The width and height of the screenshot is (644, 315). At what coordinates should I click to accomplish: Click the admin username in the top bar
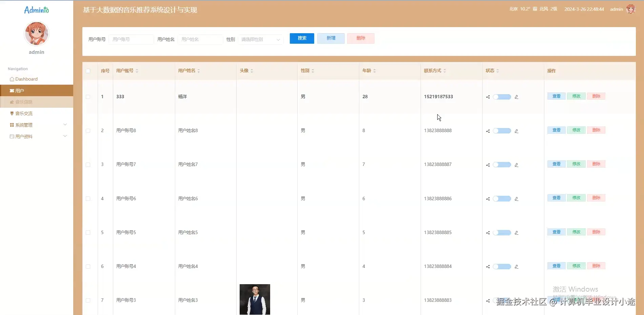click(x=617, y=9)
